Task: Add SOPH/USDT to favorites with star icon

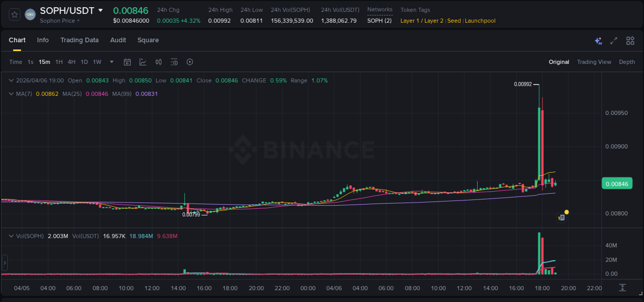Action: click(x=15, y=14)
